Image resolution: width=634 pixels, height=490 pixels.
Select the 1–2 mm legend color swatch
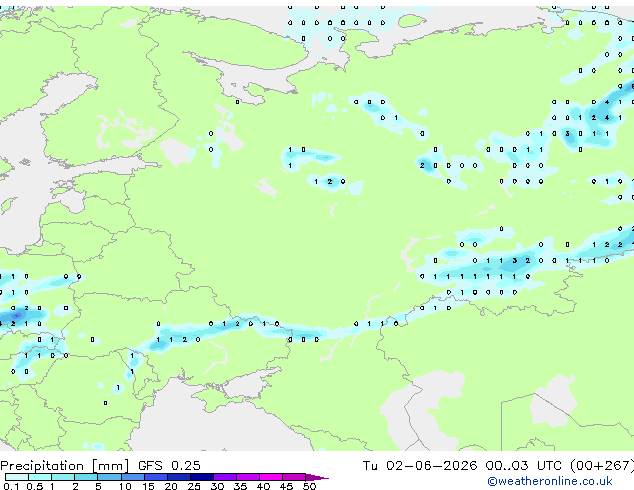point(63,477)
